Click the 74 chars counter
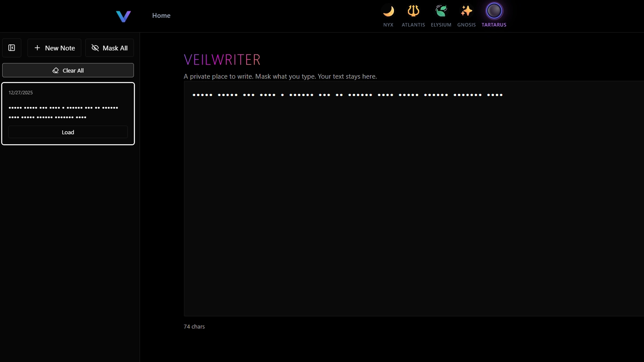Viewport: 644px width, 362px height. click(194, 326)
